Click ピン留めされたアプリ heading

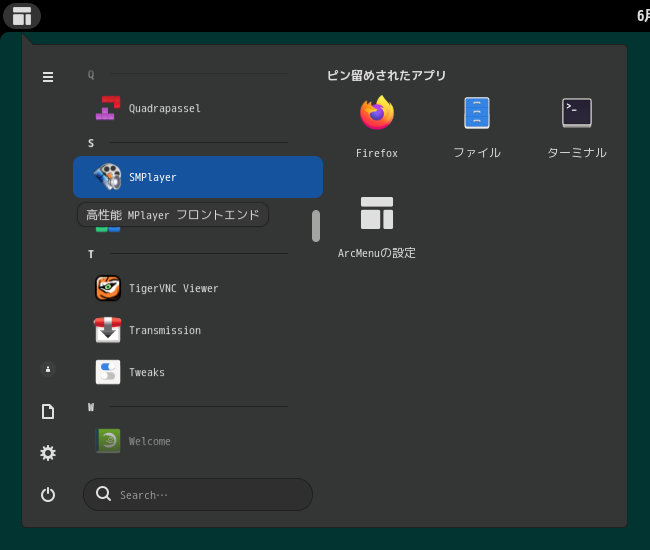click(386, 75)
